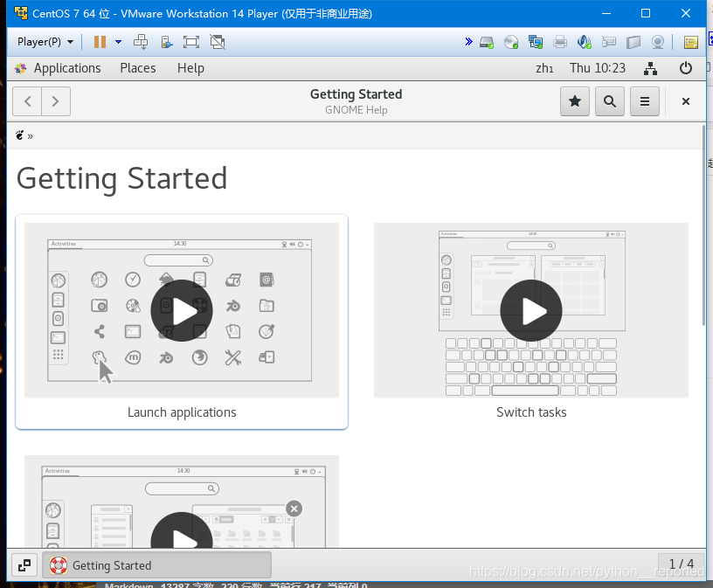Image resolution: width=713 pixels, height=588 pixels.
Task: Open the Applications menu
Action: click(67, 68)
